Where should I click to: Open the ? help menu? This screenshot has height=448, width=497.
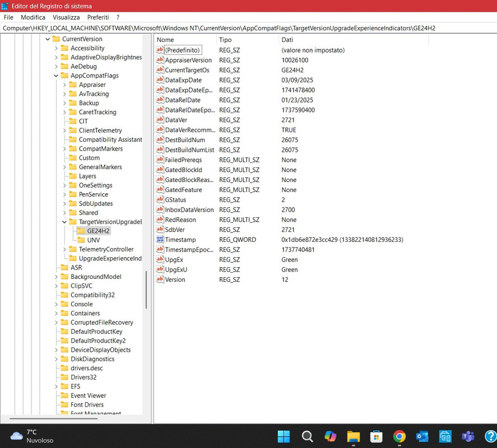118,17
